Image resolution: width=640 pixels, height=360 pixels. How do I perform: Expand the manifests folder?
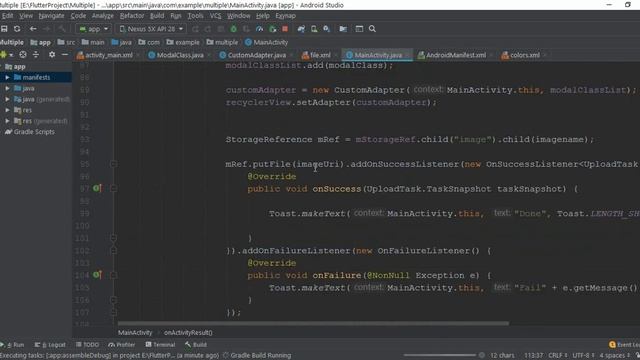click(7, 77)
